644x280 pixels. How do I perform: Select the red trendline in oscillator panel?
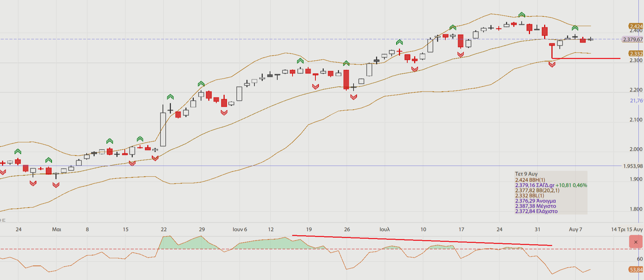tap(416, 240)
